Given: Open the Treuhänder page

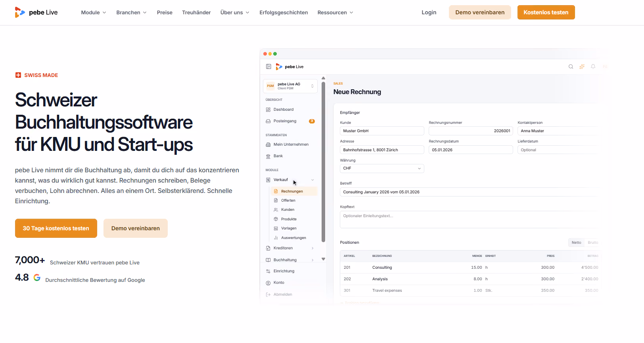Looking at the screenshot, I should click(196, 12).
